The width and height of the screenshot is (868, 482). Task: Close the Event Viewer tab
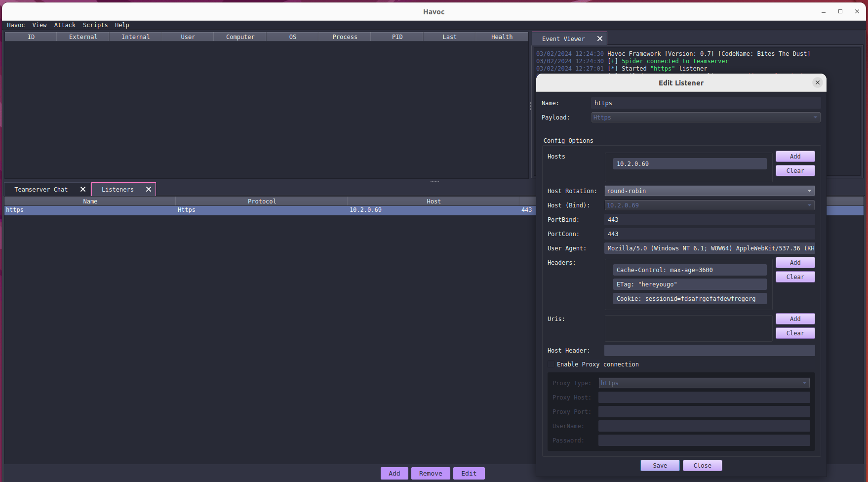click(600, 39)
